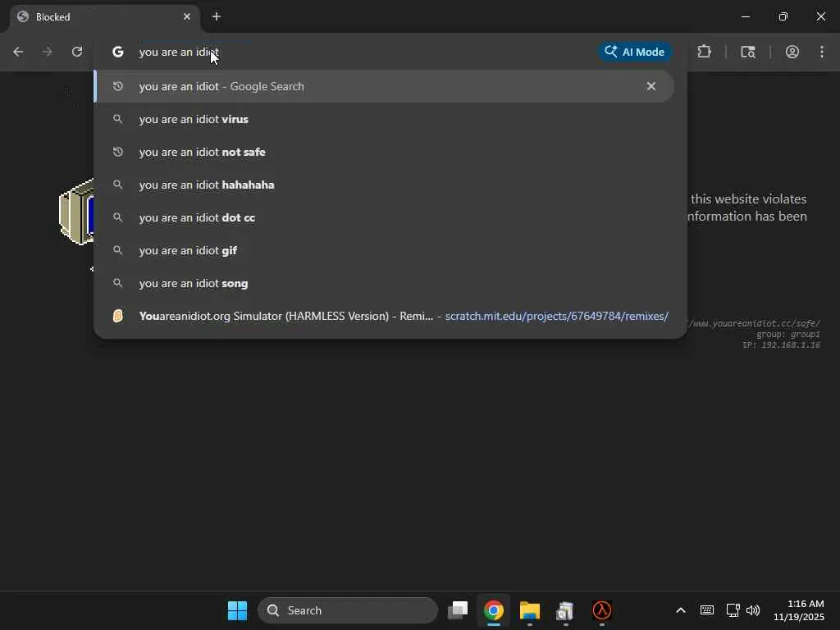Choose 'you are an idiot not safe' suggestion
840x630 pixels.
(384, 152)
